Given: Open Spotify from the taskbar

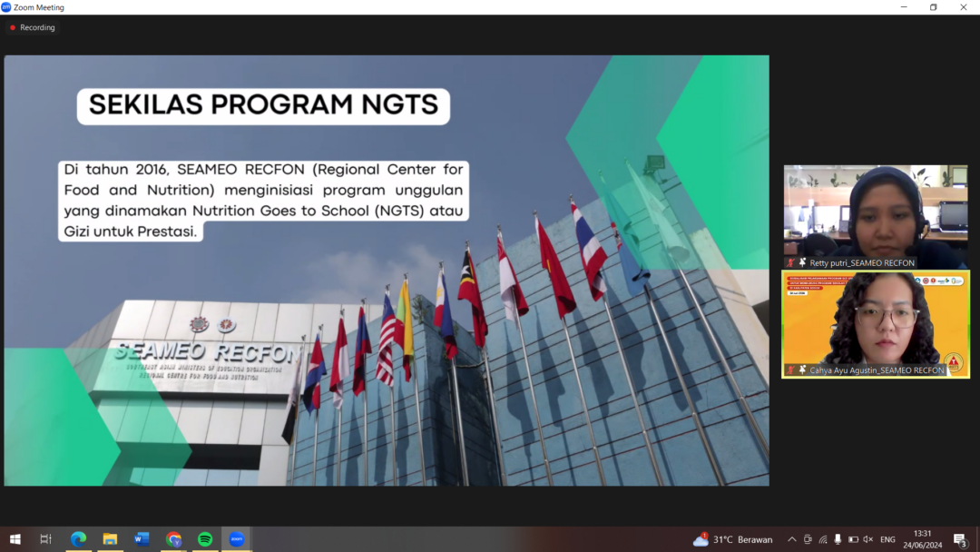Looking at the screenshot, I should [205, 539].
